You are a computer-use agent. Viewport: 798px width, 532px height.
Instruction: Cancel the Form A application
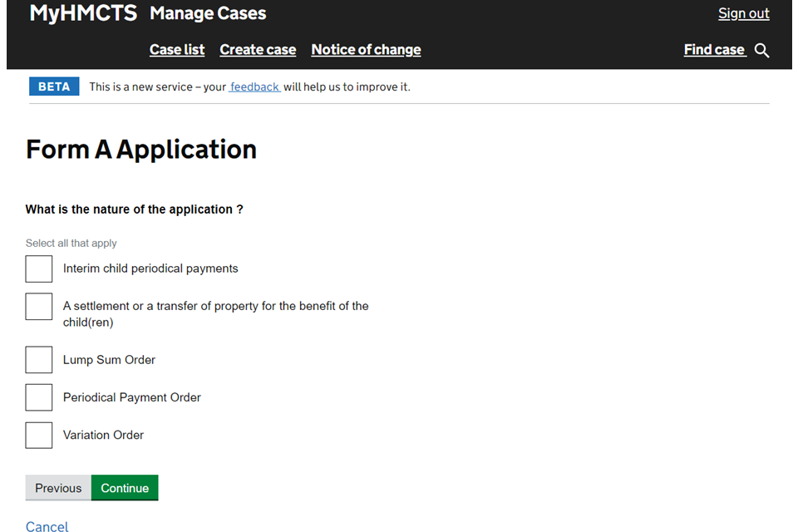pos(47,525)
